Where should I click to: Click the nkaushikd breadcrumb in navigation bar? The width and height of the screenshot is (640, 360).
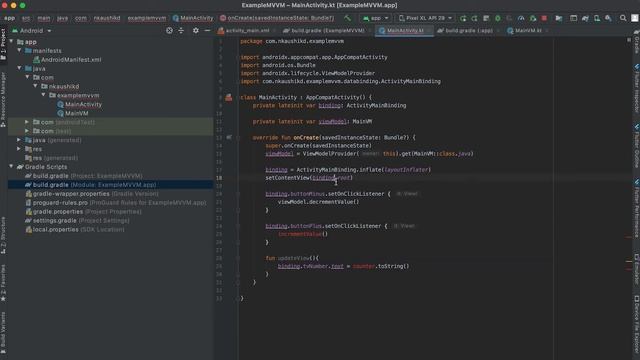tap(107, 18)
